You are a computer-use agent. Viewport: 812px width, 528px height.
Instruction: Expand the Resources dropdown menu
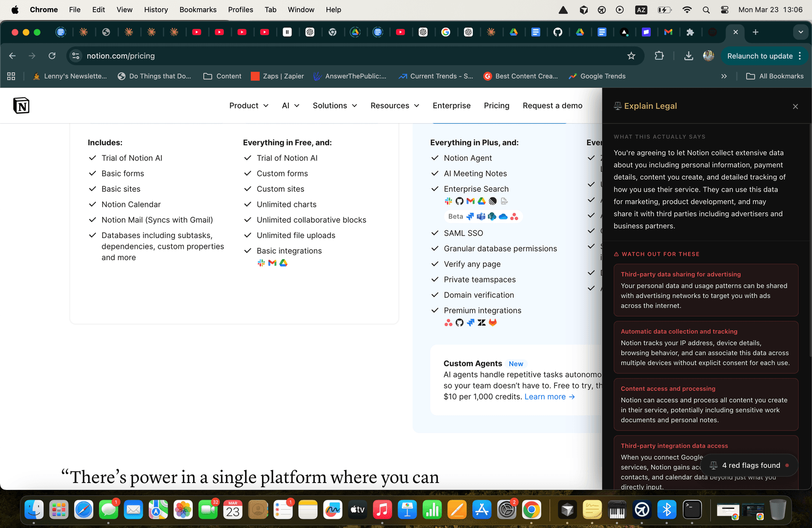(395, 106)
